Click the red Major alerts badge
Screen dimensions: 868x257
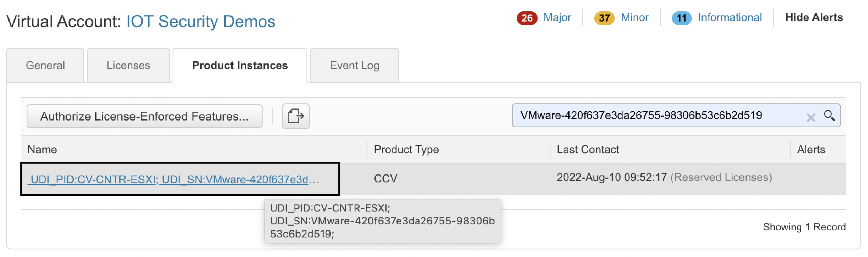click(x=527, y=18)
